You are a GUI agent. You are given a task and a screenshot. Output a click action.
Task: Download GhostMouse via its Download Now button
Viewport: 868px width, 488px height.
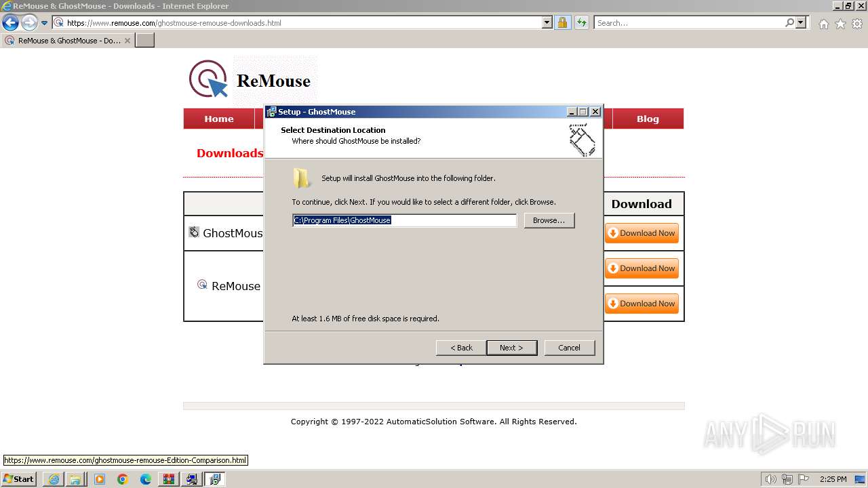point(642,233)
